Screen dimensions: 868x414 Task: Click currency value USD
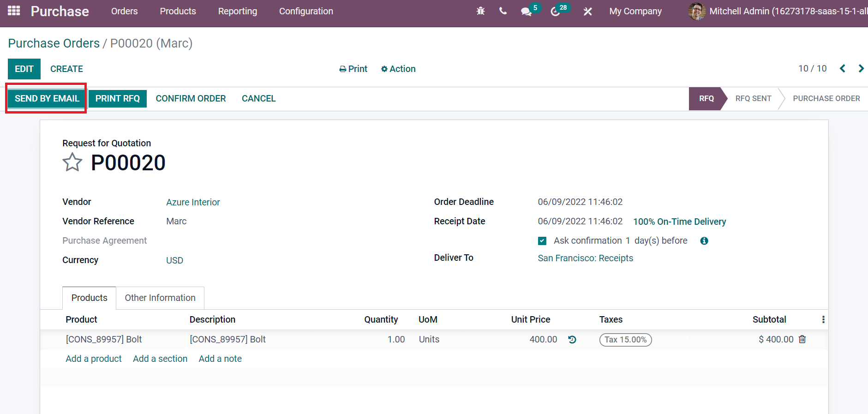click(174, 260)
